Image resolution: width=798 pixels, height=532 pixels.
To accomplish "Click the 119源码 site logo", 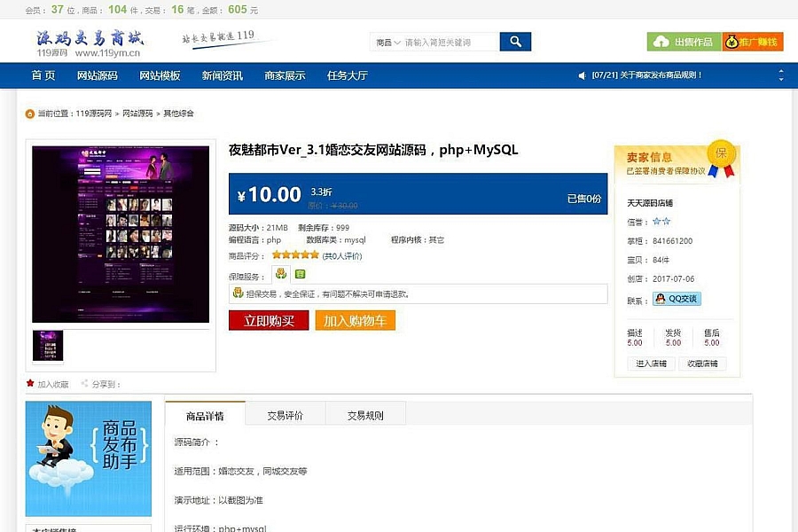I will pos(89,43).
